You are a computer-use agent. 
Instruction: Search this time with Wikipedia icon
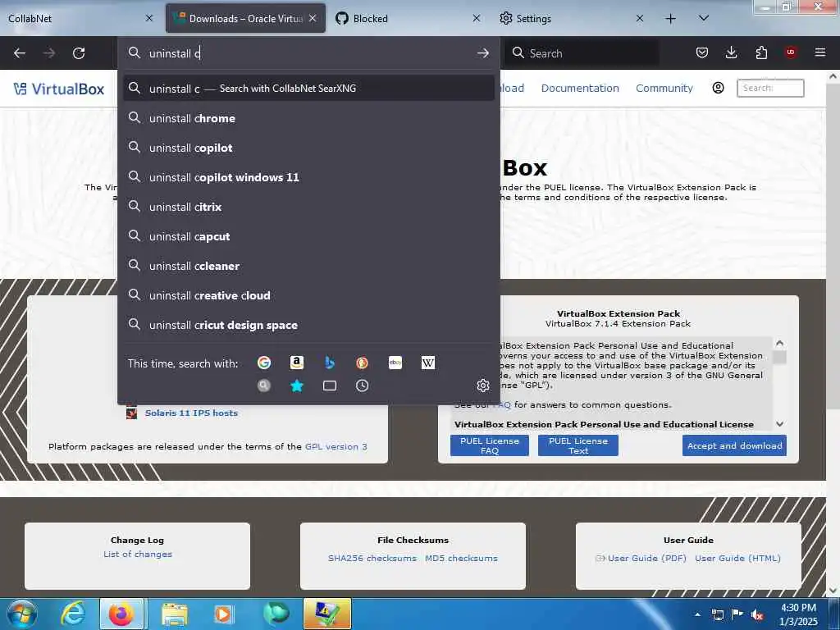point(428,363)
